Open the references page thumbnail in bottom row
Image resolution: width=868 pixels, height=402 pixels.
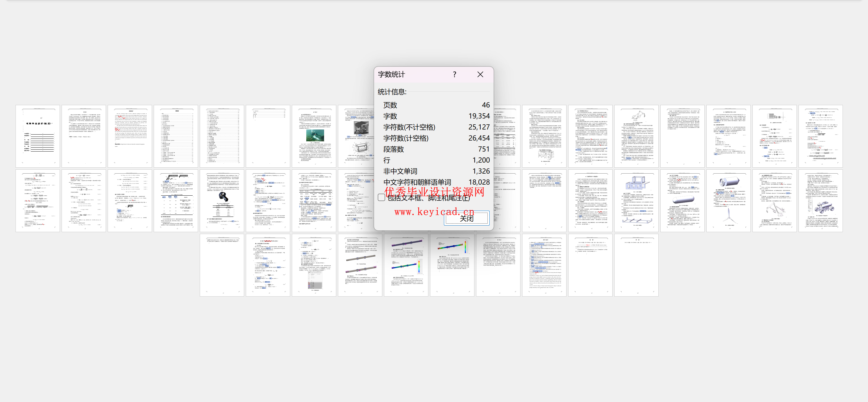(x=544, y=265)
